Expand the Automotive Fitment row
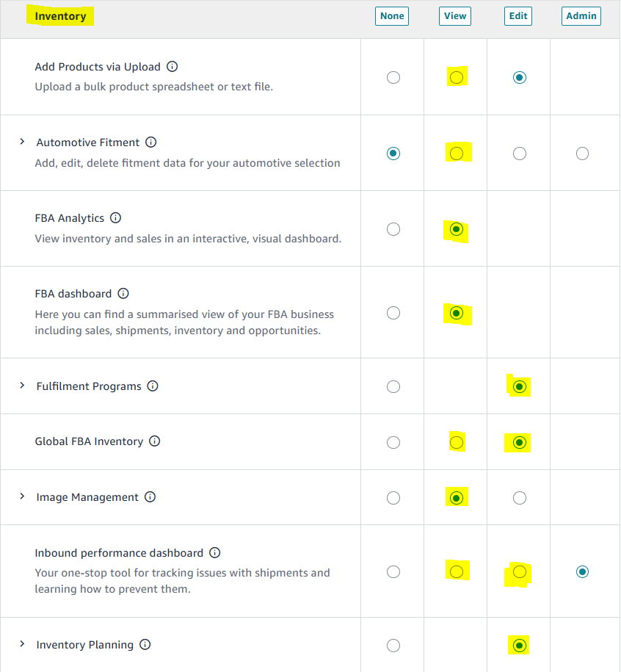 (22, 142)
